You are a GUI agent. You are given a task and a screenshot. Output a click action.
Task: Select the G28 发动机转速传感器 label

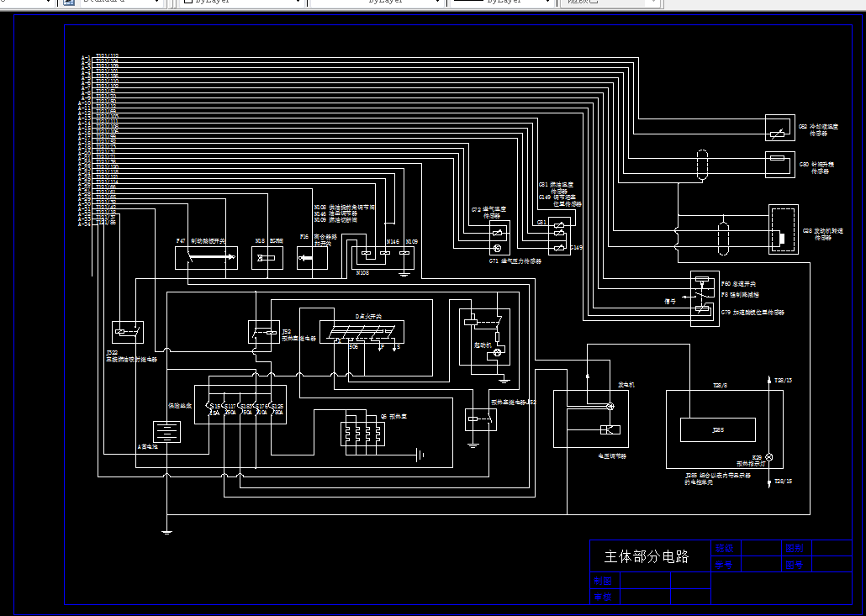[x=823, y=234]
